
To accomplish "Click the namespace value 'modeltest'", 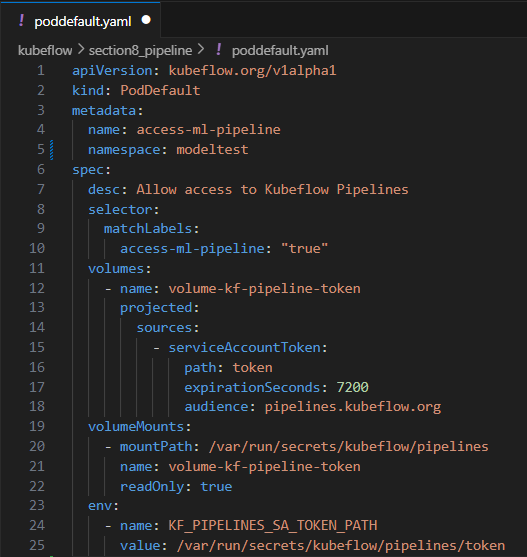I will tap(212, 150).
